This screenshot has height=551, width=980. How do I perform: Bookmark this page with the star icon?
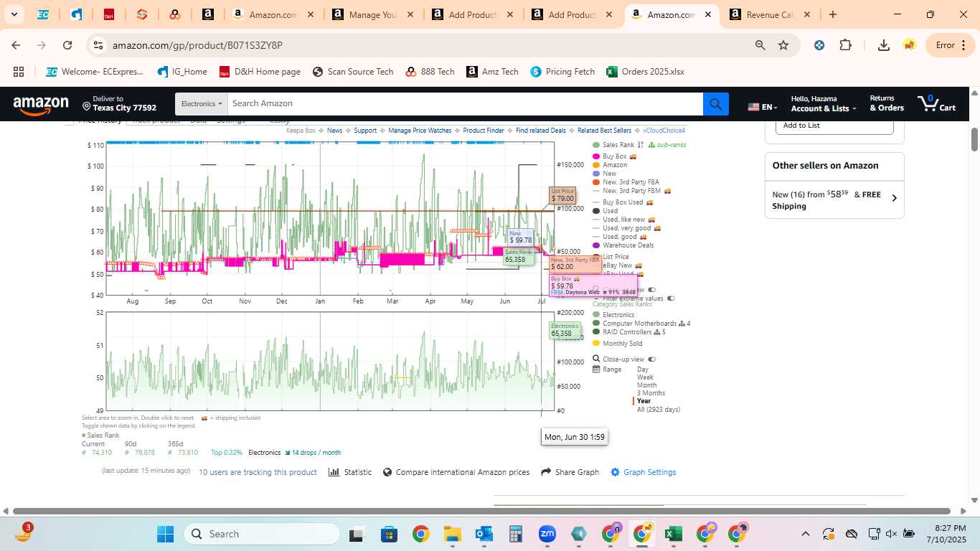coord(783,45)
